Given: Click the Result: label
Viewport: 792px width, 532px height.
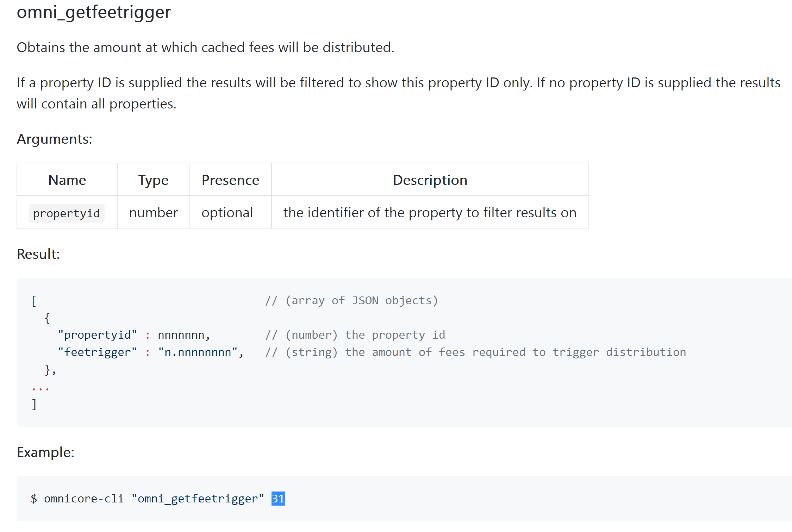Looking at the screenshot, I should pos(38,254).
